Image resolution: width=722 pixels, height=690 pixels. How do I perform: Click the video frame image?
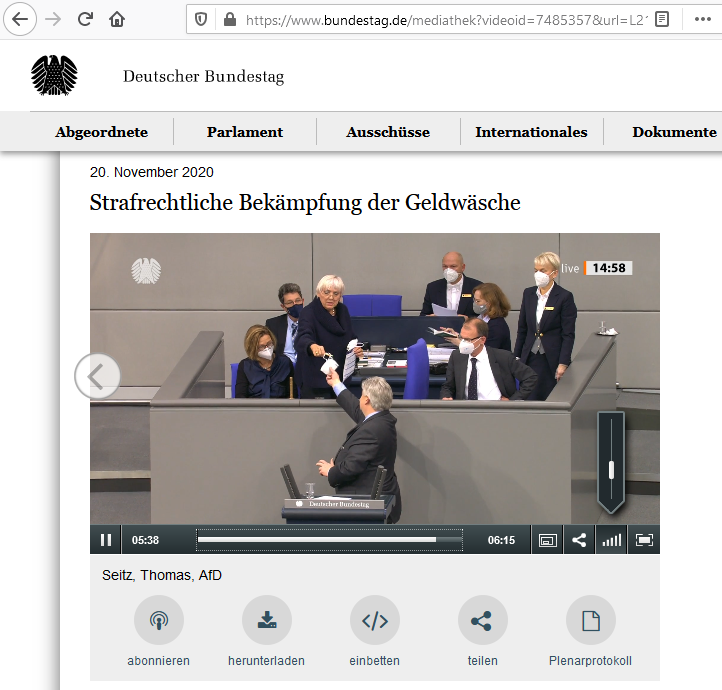(x=375, y=379)
